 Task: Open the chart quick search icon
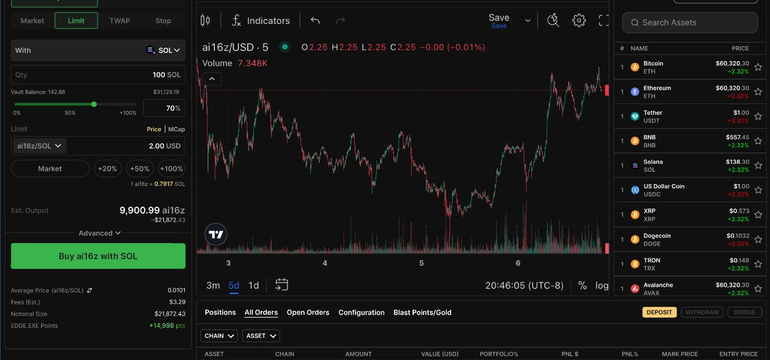[553, 21]
